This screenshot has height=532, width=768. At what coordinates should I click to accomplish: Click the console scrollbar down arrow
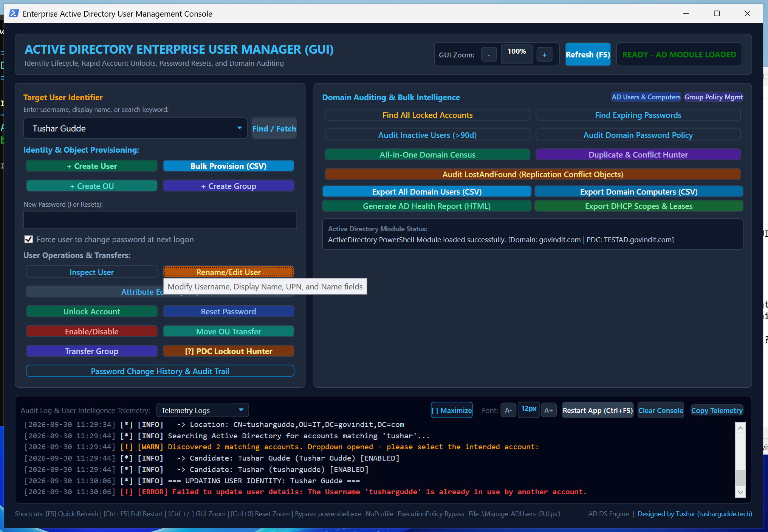[740, 492]
